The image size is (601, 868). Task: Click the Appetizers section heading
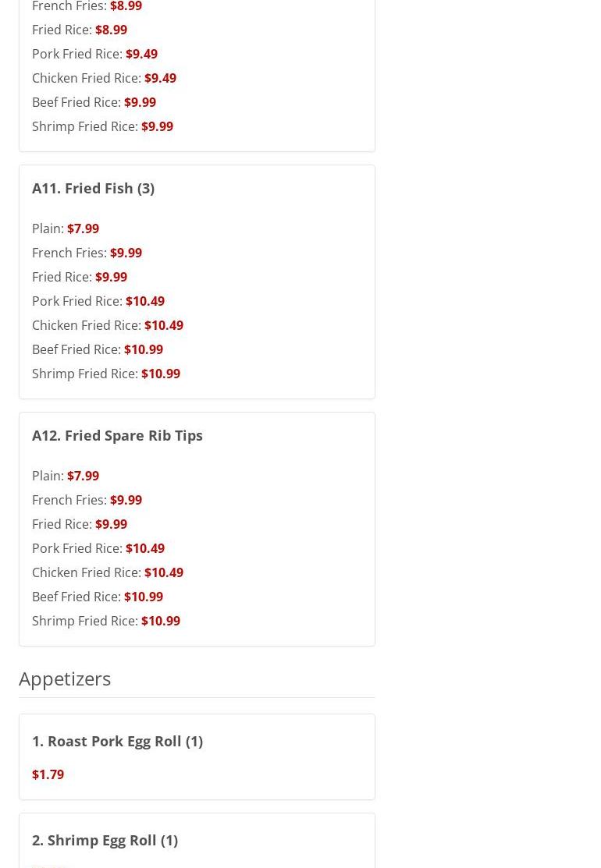pos(65,678)
